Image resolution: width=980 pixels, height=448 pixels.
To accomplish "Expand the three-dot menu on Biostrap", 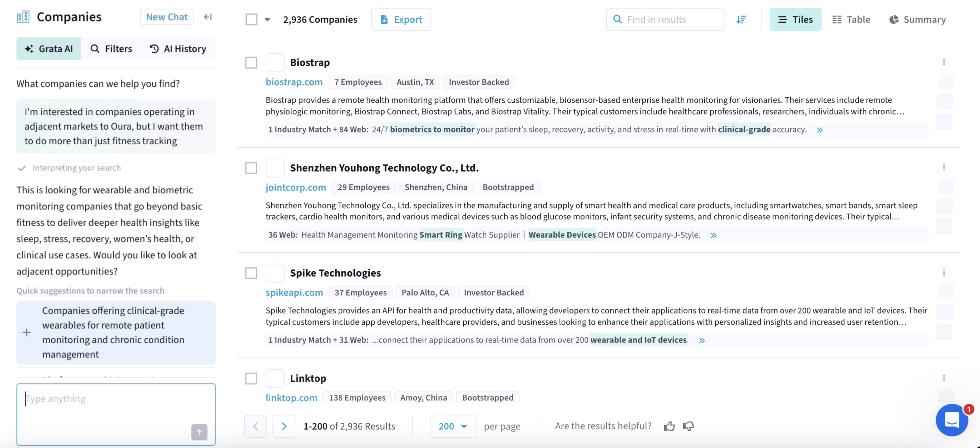I will click(944, 62).
